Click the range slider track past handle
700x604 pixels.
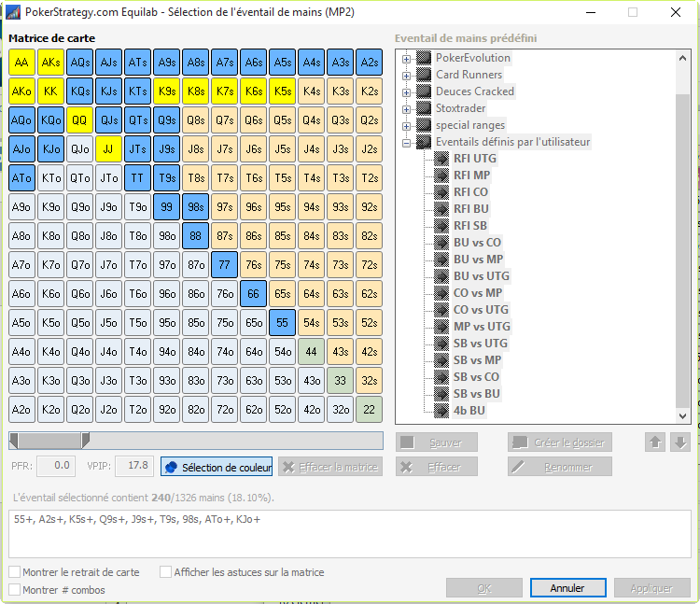(x=236, y=441)
